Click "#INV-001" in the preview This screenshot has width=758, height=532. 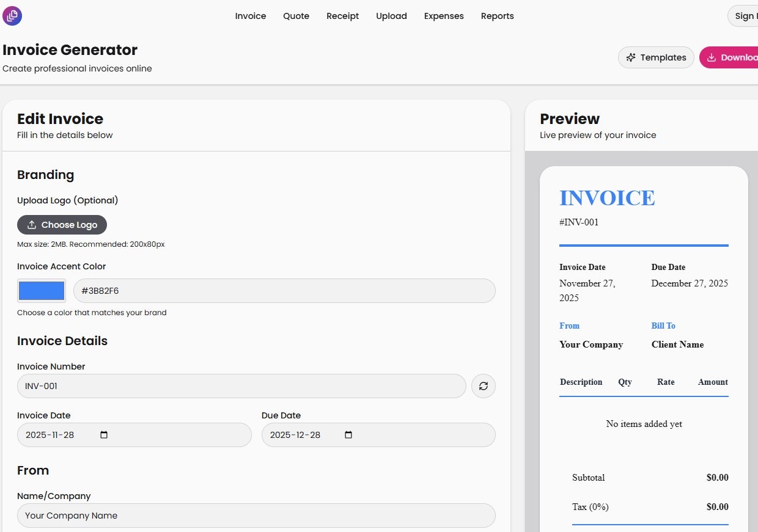(579, 222)
